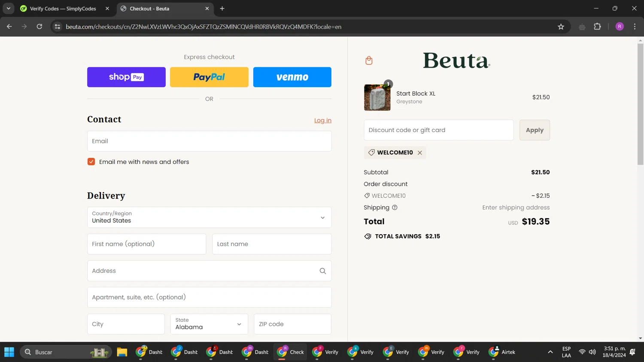Open the Chrome profile avatar

click(x=620, y=27)
